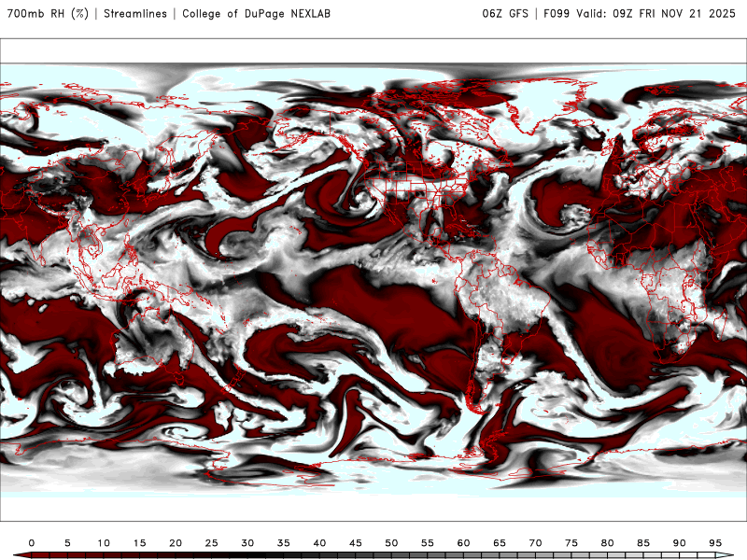Select the colorbar label "85"

pyautogui.click(x=643, y=543)
